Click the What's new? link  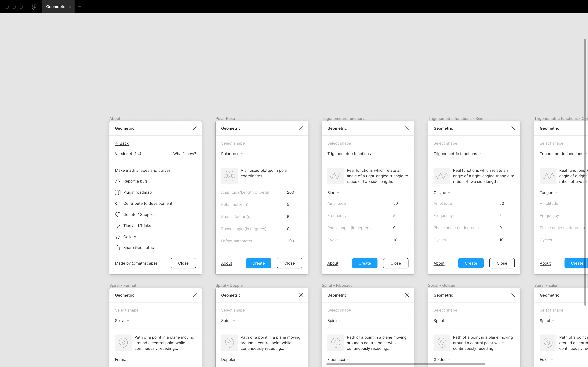(x=184, y=154)
